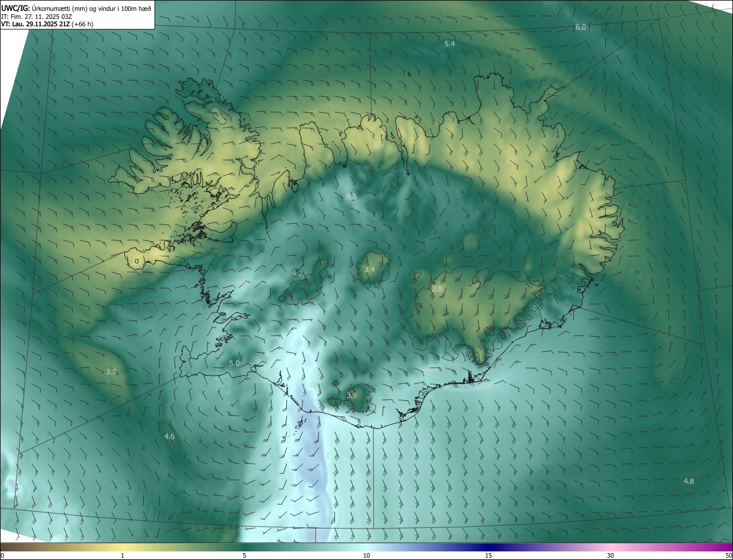Viewport: 733px width, 560px height.
Task: Click the '4.2' value label on the map
Action: click(x=297, y=273)
